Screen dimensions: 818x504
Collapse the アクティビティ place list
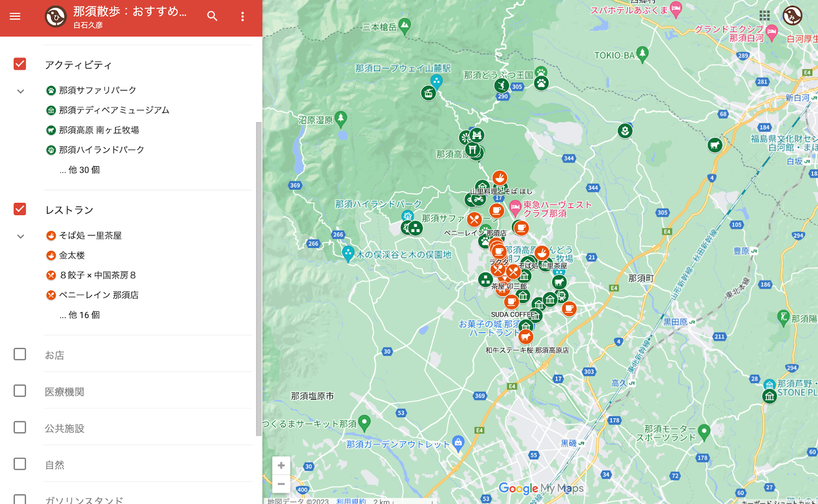[x=20, y=91]
